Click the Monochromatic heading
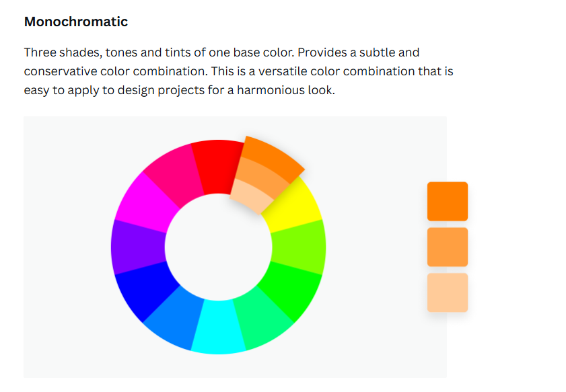 pos(76,22)
